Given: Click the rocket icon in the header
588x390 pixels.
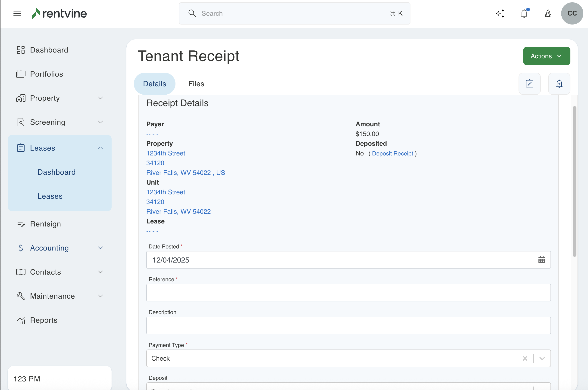Looking at the screenshot, I should pyautogui.click(x=548, y=13).
